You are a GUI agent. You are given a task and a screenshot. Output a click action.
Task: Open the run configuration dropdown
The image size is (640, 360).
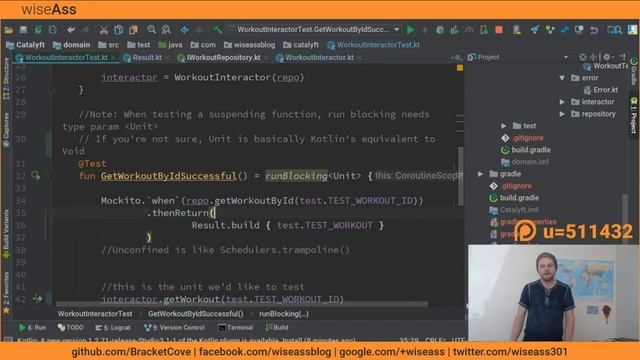pyautogui.click(x=396, y=30)
